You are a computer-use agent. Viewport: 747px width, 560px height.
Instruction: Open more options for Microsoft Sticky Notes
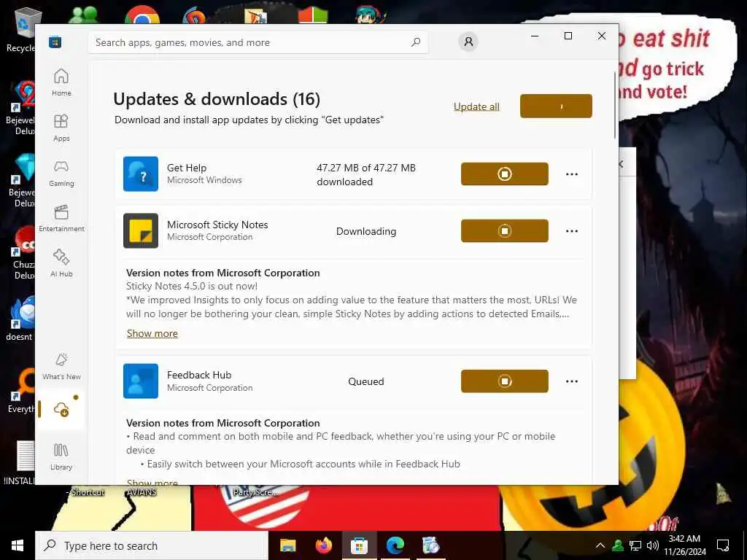coord(572,231)
